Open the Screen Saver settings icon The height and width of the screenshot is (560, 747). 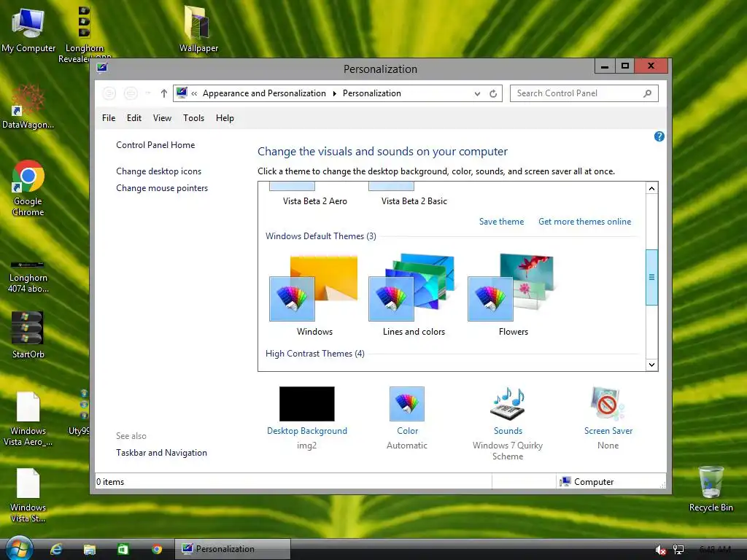pyautogui.click(x=608, y=404)
